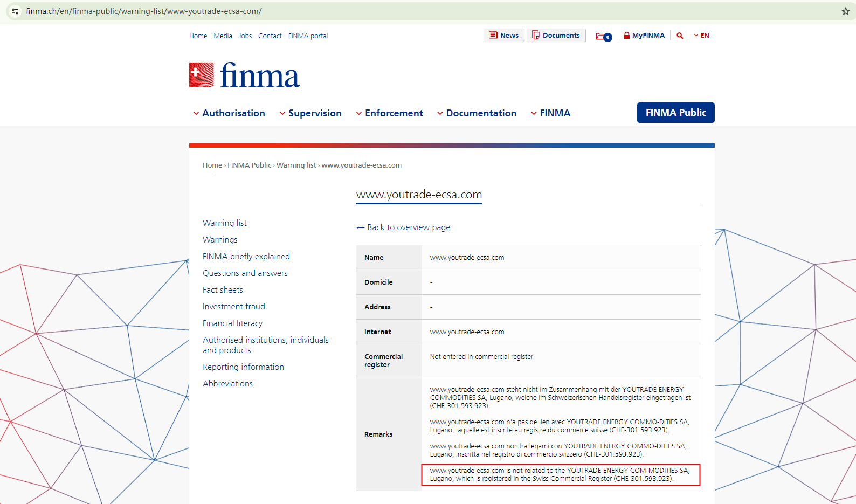Open Fact sheets in the sidebar
856x504 pixels.
point(223,290)
